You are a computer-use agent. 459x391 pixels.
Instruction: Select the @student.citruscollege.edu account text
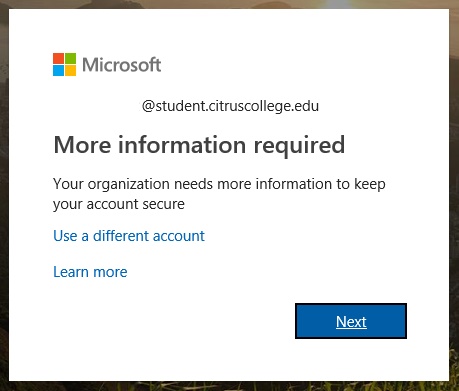coord(230,106)
